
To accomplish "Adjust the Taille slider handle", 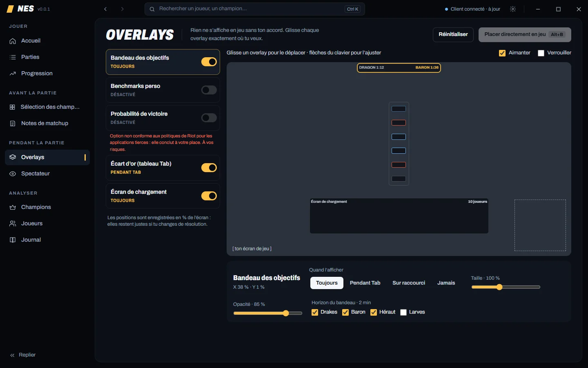I will coord(499,287).
